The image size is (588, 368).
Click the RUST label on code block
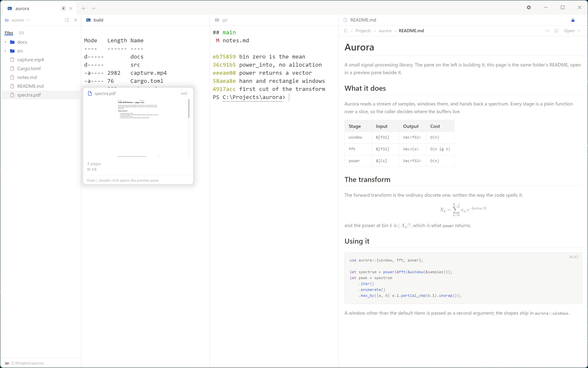[x=574, y=257]
